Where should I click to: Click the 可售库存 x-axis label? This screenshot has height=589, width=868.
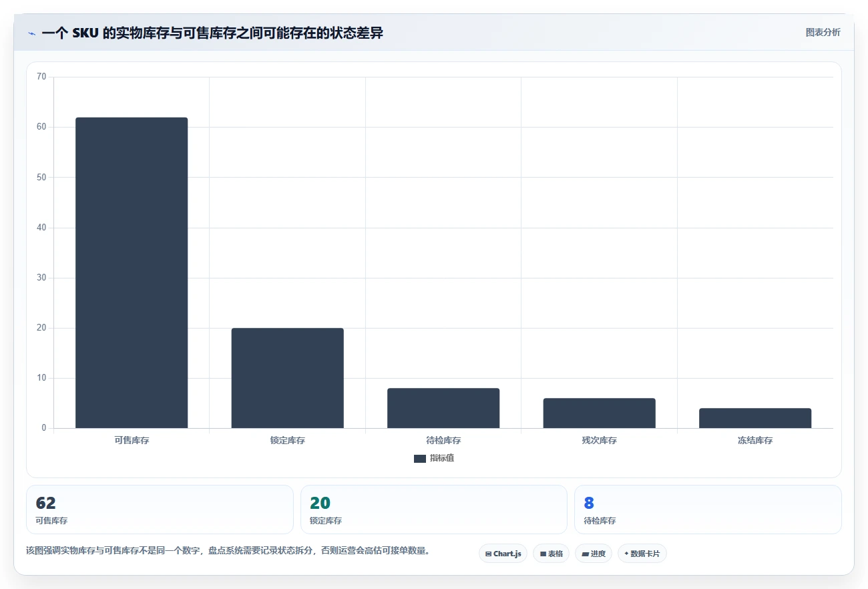click(x=132, y=441)
